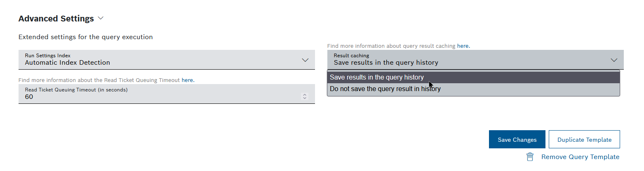
Task: Decrease timeout with the down stepper arrow
Action: (x=305, y=98)
